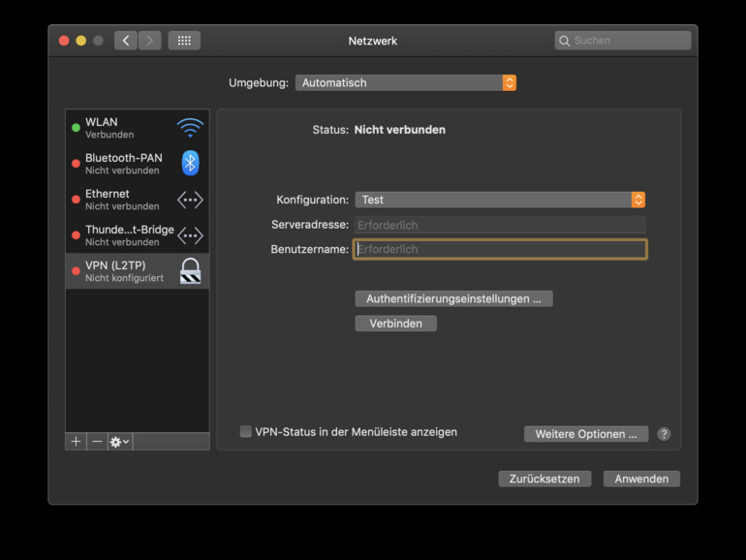Go back with the left arrow

[126, 41]
